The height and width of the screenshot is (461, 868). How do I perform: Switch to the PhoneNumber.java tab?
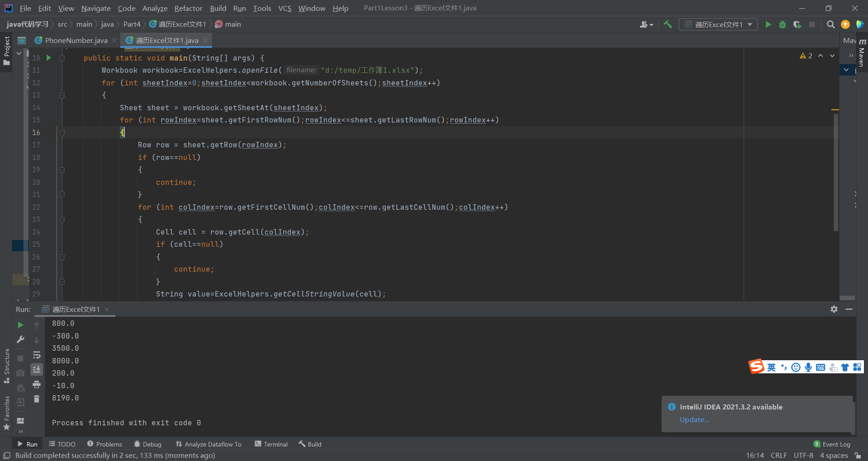coord(75,40)
